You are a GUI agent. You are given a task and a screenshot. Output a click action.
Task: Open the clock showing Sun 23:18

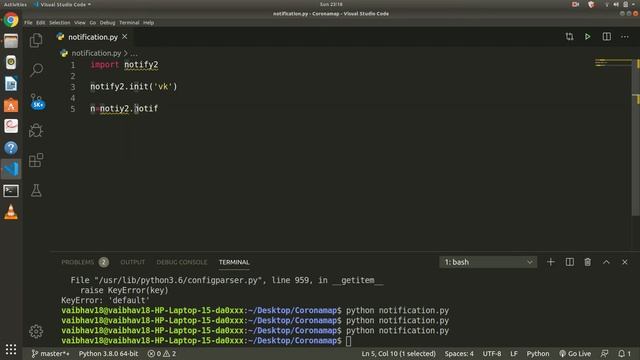(x=331, y=4)
